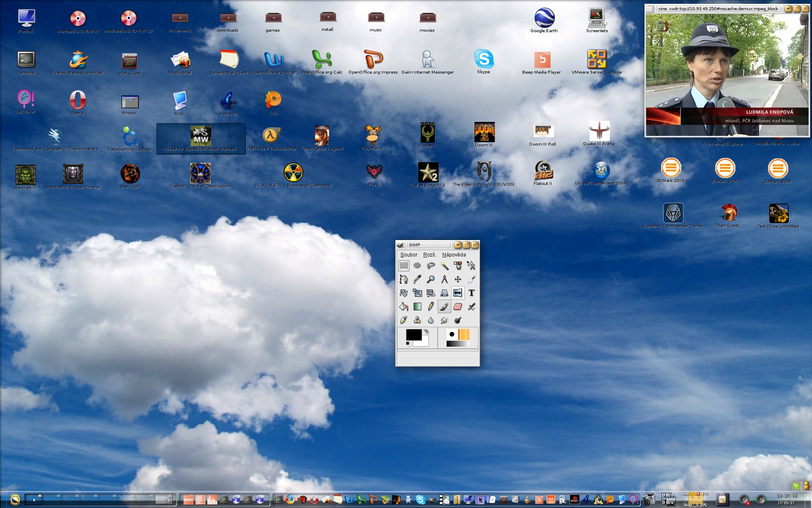This screenshot has height=508, width=812.
Task: Activate the Zoom magnifier tool
Action: pos(431,279)
